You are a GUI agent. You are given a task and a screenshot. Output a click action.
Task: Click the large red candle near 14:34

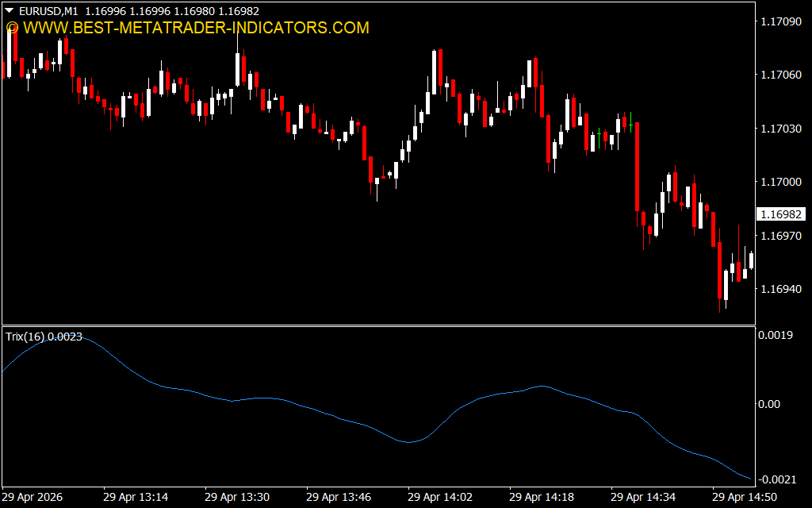(x=636, y=167)
